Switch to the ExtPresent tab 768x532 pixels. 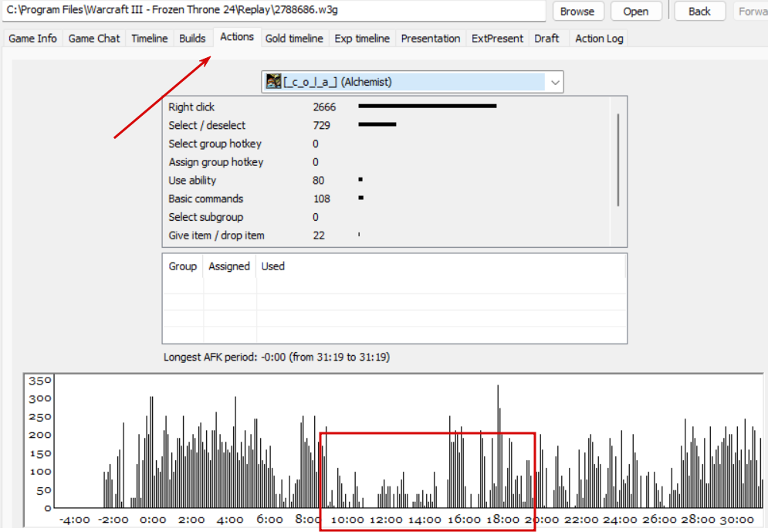click(497, 38)
